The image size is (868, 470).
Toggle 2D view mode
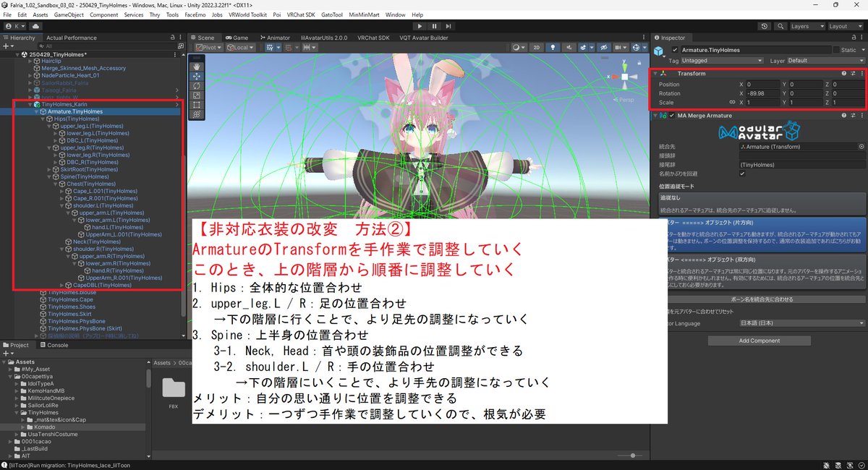537,47
